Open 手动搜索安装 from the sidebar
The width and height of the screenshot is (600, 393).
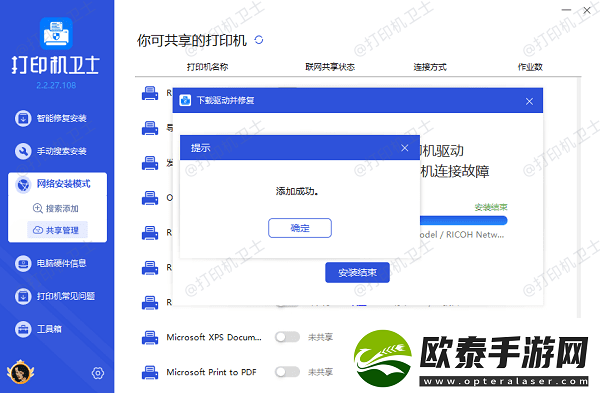pyautogui.click(x=51, y=151)
